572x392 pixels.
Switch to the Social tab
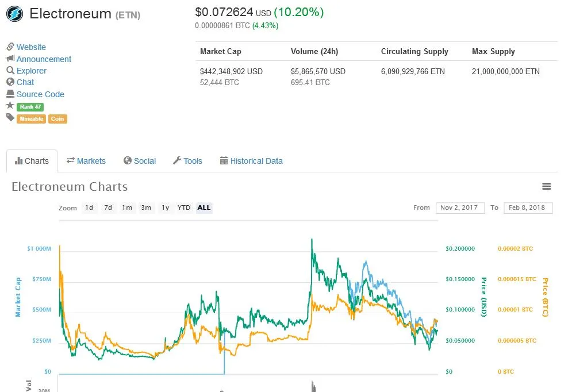(140, 161)
